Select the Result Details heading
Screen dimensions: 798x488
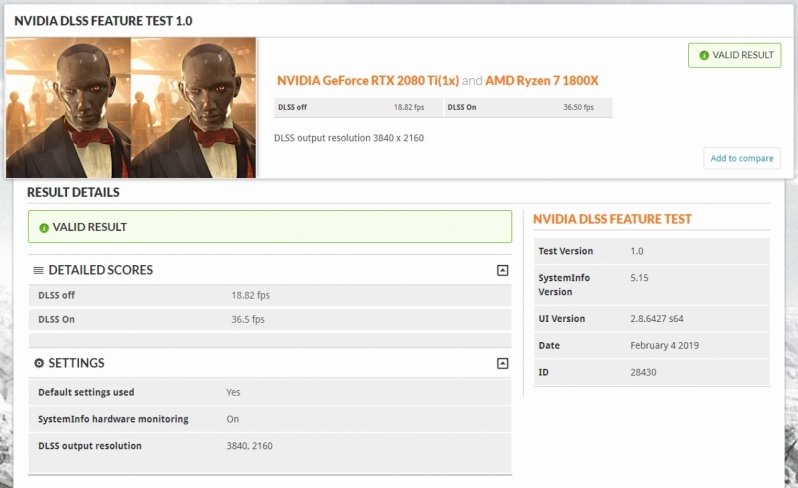click(73, 192)
